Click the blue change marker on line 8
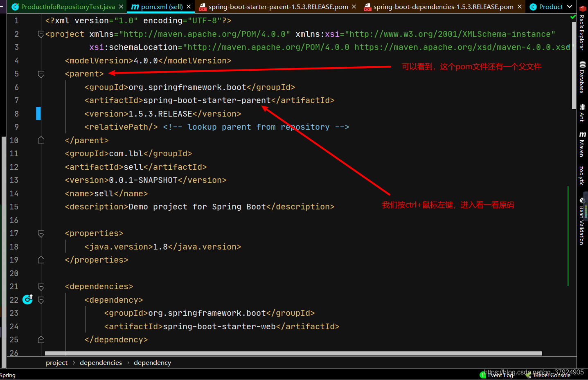This screenshot has height=380, width=588. (x=38, y=114)
